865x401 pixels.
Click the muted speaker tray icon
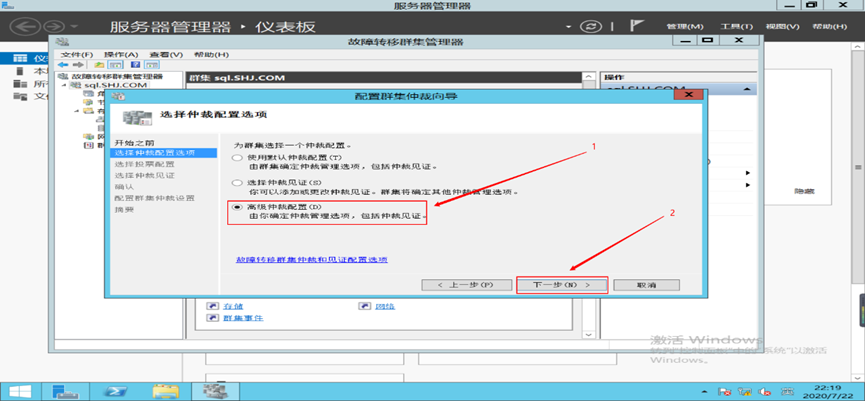[x=765, y=392]
